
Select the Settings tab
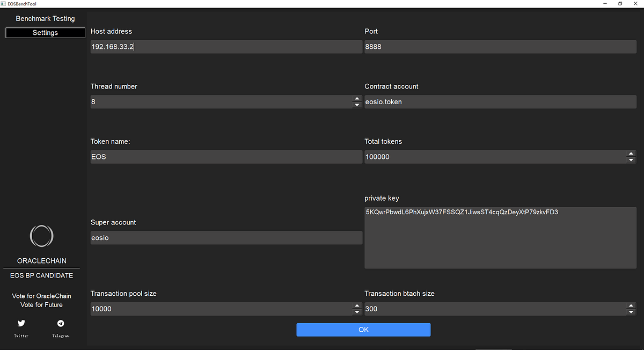(45, 33)
